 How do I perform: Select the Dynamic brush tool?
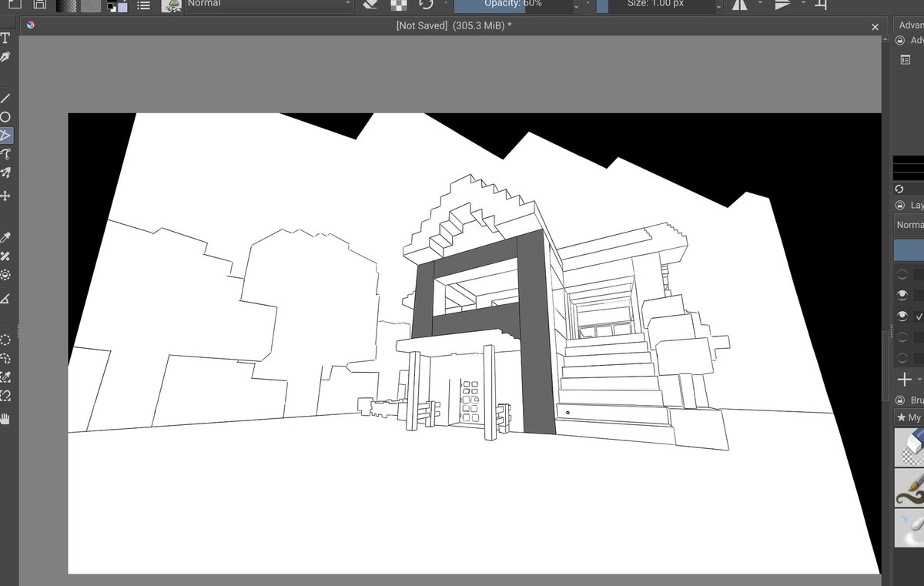point(5,173)
